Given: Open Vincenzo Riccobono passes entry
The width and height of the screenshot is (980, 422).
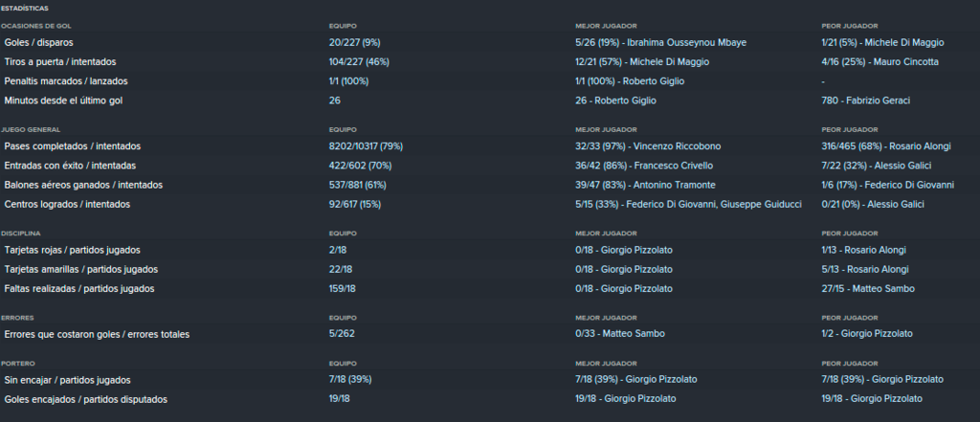Looking at the screenshot, I should pyautogui.click(x=648, y=146).
